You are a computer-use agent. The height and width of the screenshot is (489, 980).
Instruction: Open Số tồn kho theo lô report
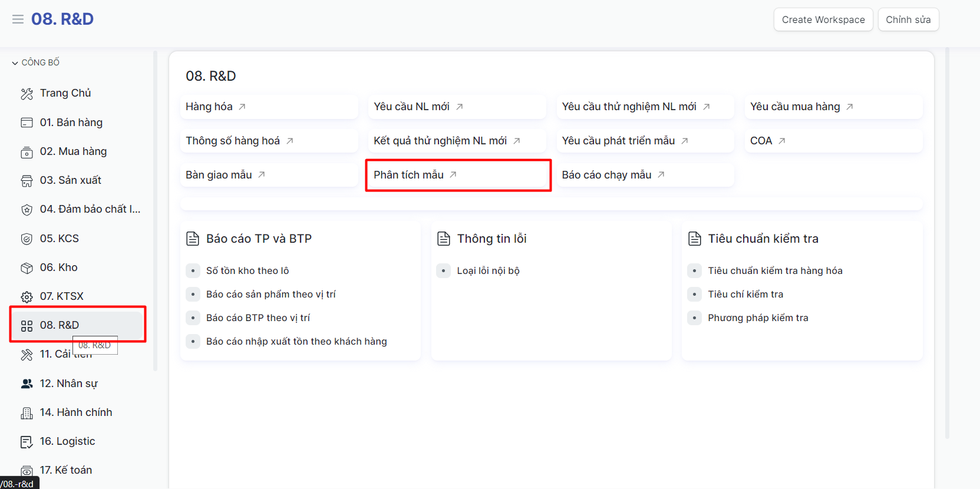[x=247, y=271]
